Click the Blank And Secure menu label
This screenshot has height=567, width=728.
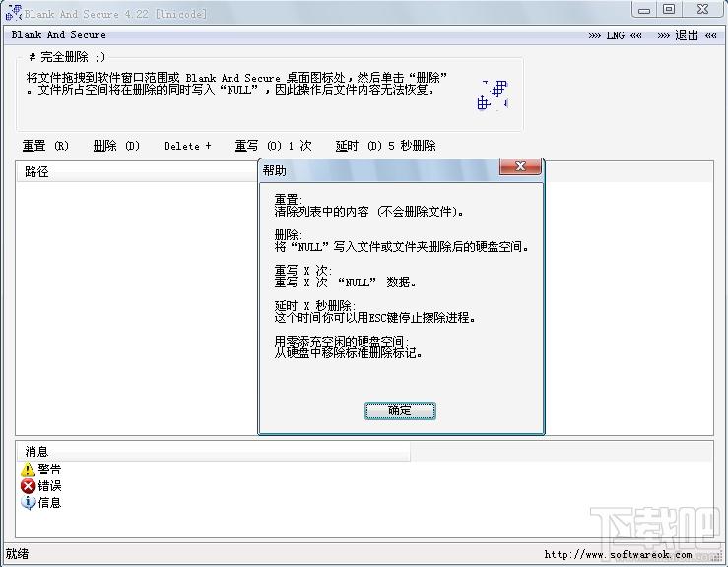coord(58,34)
